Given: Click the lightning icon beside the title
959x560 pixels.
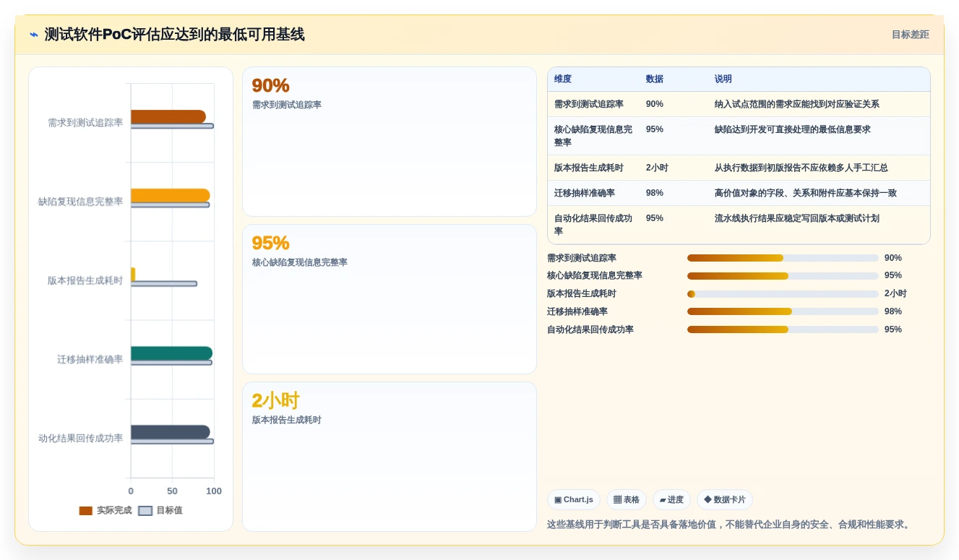Looking at the screenshot, I should (x=34, y=35).
